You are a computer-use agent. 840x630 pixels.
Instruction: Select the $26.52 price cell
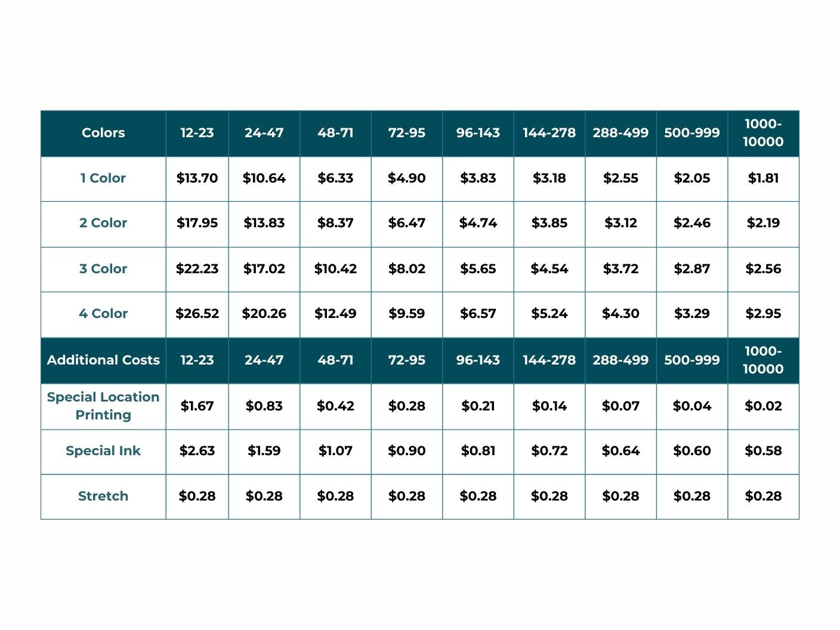click(x=197, y=314)
